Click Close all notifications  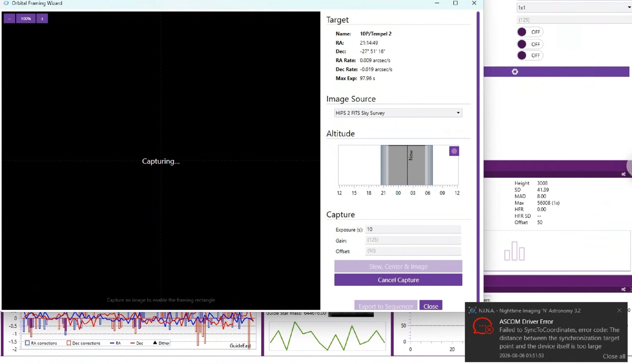[614, 356]
